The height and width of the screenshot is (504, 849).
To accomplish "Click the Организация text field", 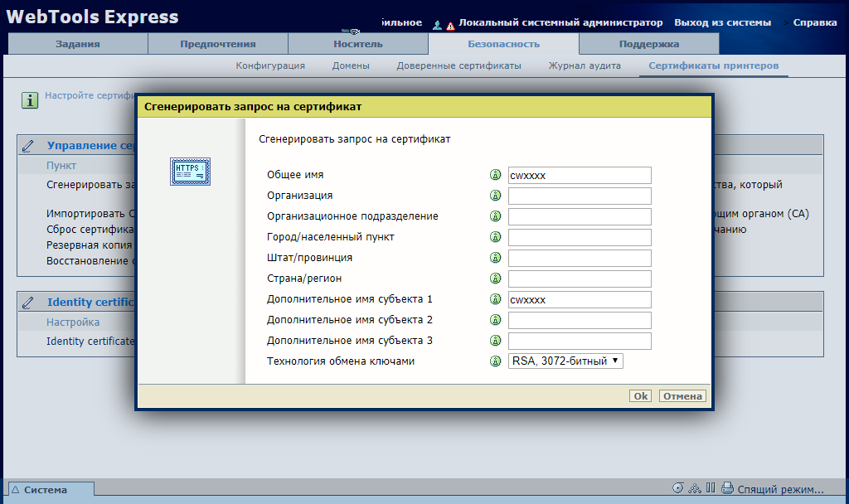I will [x=580, y=196].
